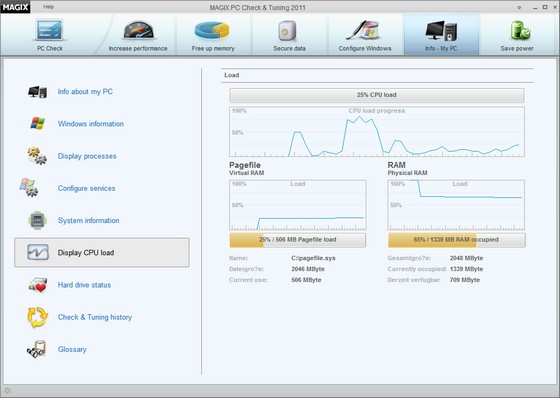
Task: Go to Windows information
Action: point(91,124)
